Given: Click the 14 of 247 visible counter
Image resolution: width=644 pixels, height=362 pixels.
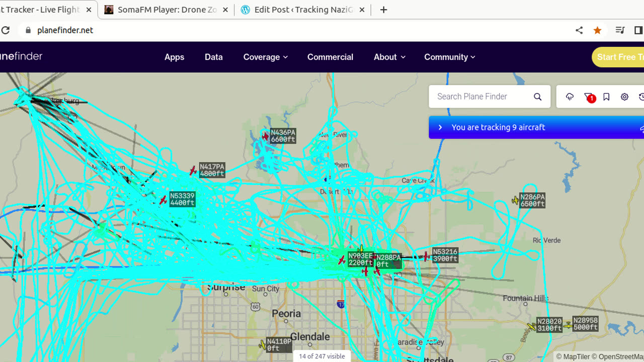Looking at the screenshot, I should pos(322,356).
